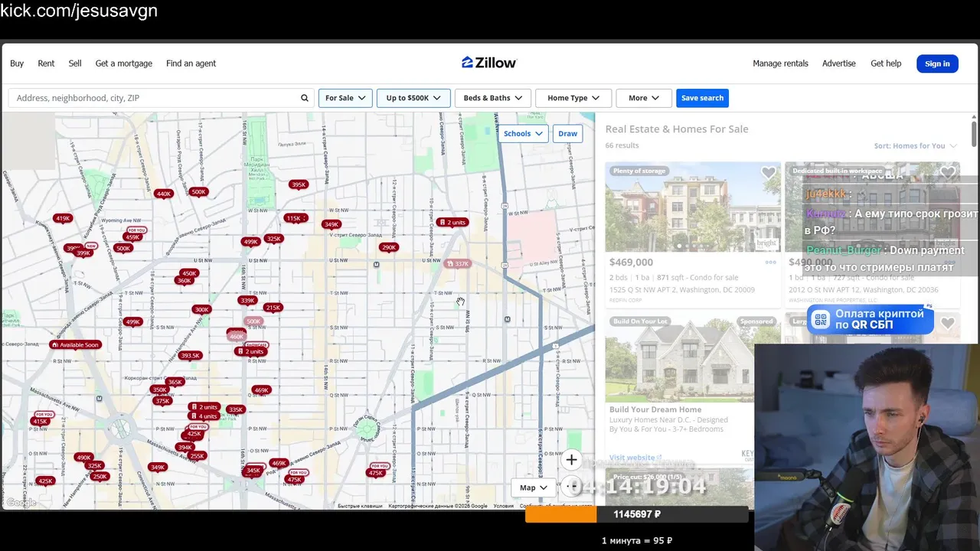Open the three-dot menu on $469,000 listing

tap(771, 262)
